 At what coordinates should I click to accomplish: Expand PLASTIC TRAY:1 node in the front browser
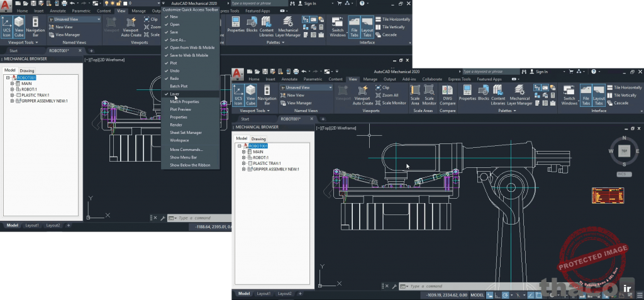click(244, 164)
